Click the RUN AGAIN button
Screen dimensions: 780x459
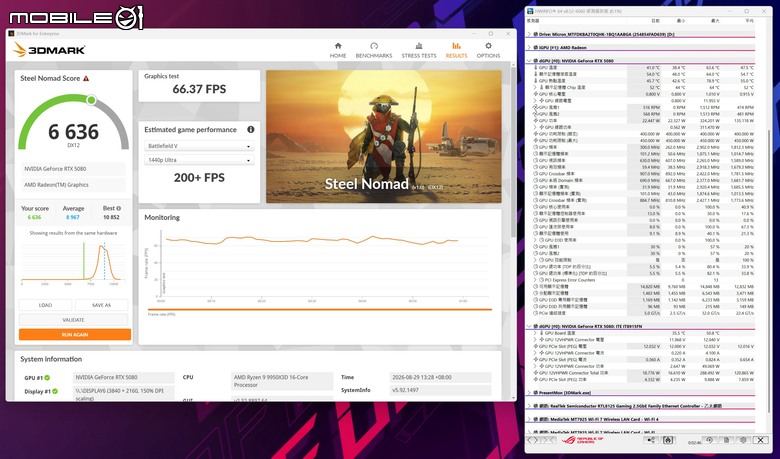[x=75, y=334]
